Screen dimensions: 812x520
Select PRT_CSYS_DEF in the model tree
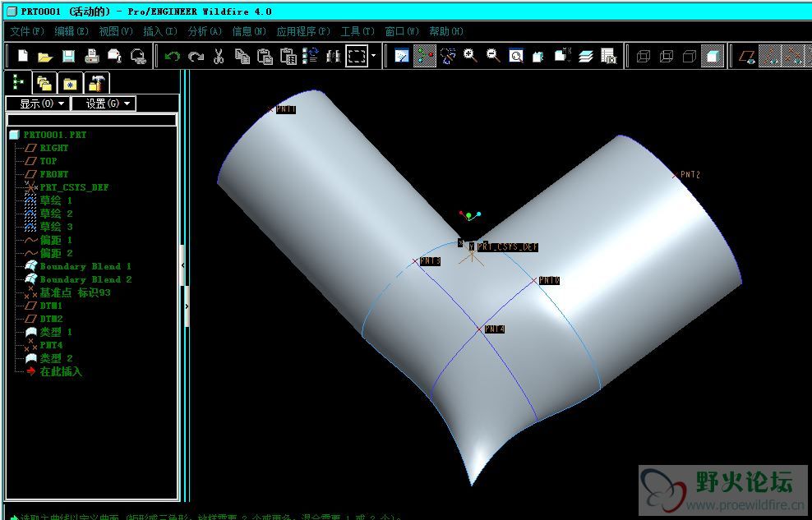tap(74, 187)
